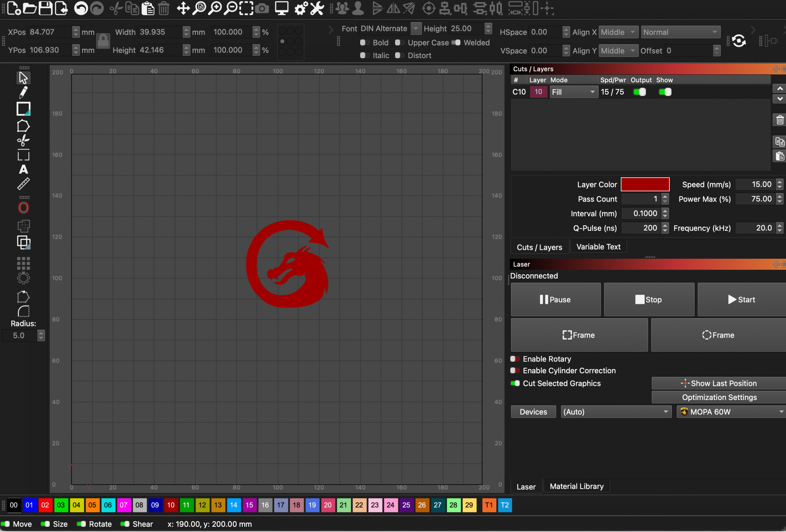Click the camera capture icon in the toolbar
This screenshot has width=786, height=532.
click(x=262, y=8)
